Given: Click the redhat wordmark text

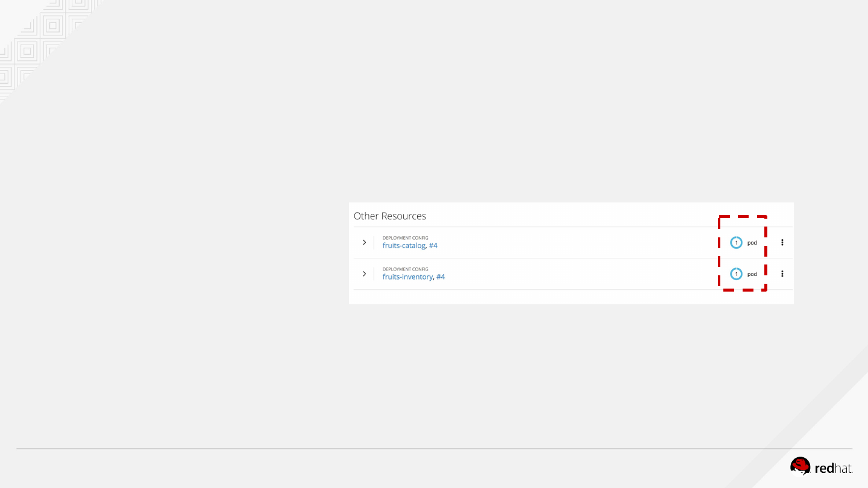Looking at the screenshot, I should click(x=834, y=468).
